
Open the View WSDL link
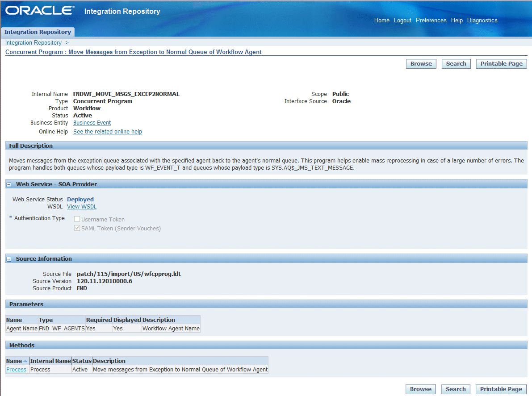[x=82, y=207]
